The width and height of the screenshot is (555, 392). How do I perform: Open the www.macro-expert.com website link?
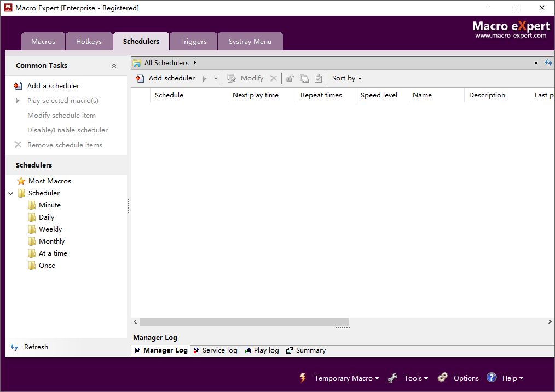511,36
